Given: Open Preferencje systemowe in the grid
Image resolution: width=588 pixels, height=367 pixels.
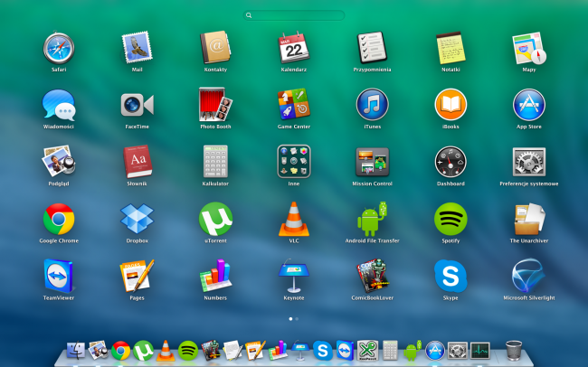Looking at the screenshot, I should coord(529,162).
